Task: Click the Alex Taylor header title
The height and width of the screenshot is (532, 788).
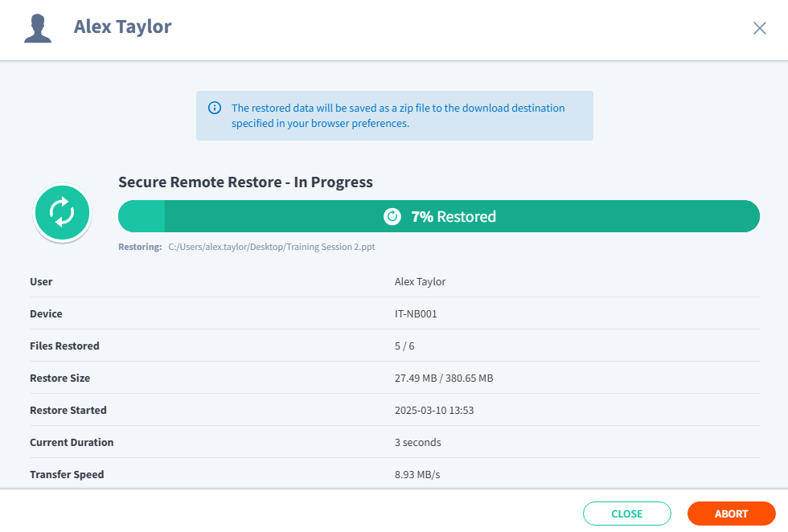Action: coord(122,27)
